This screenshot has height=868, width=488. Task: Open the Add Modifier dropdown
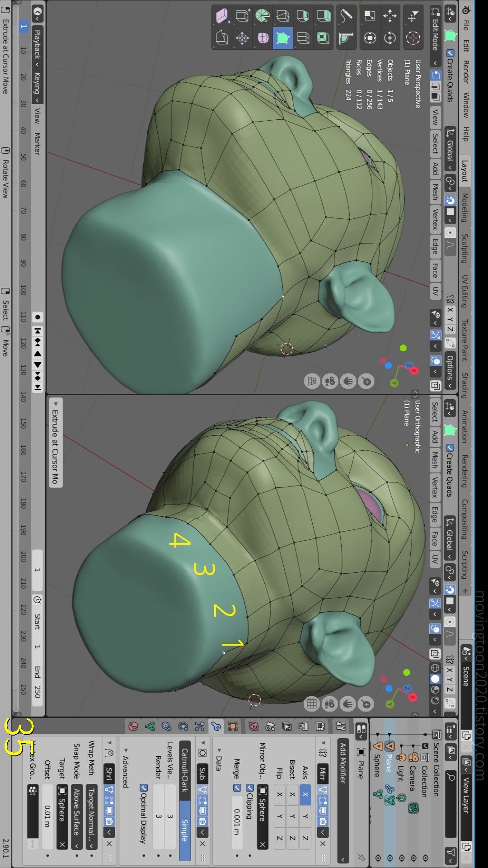coord(343,801)
